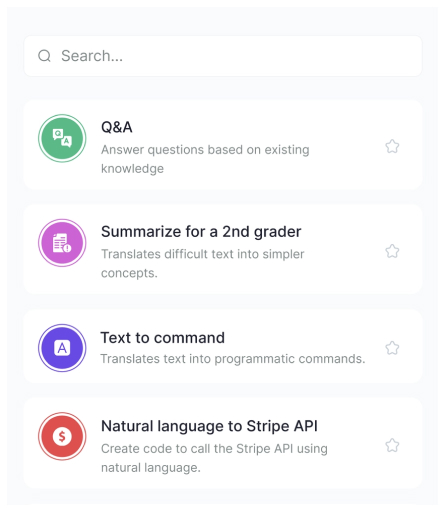Select the Text to command card
445x512 pixels.
click(x=223, y=346)
